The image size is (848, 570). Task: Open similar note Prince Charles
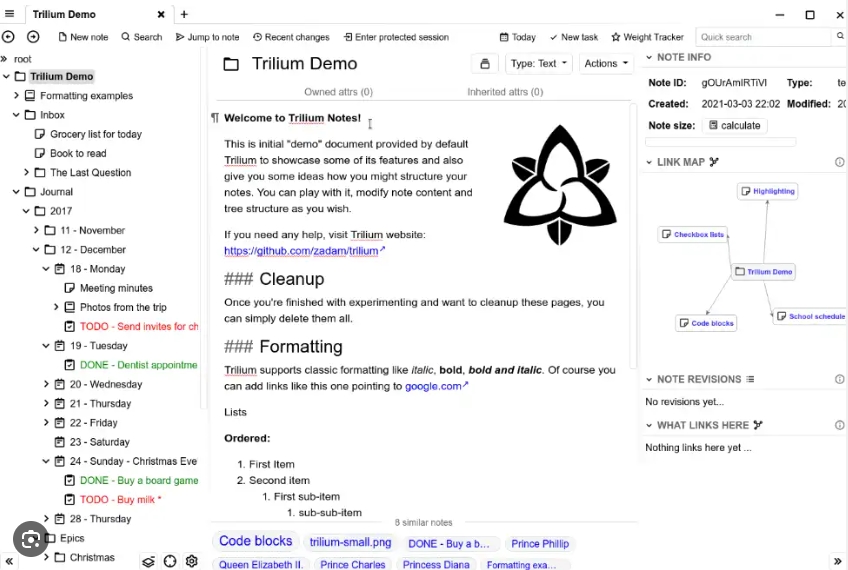click(x=353, y=564)
